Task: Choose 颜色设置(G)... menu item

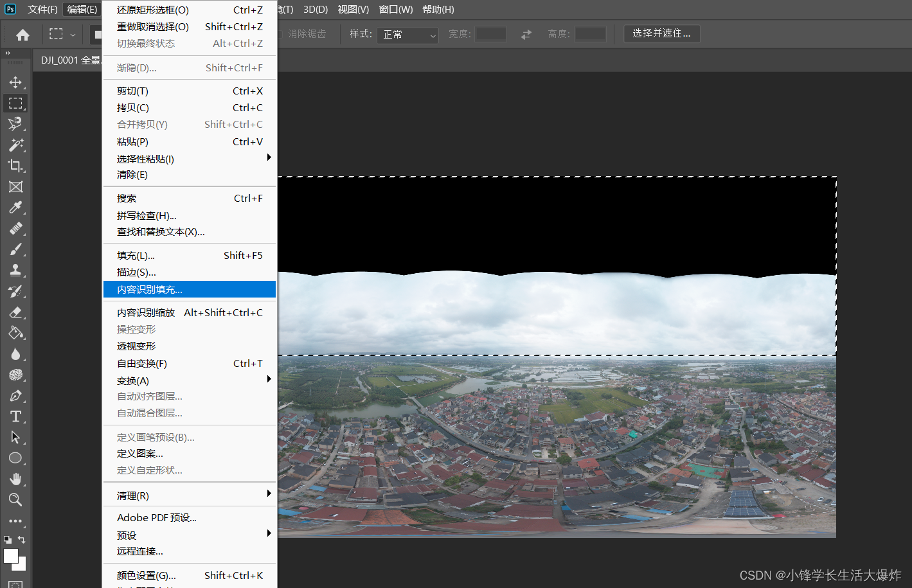Action: [190, 576]
